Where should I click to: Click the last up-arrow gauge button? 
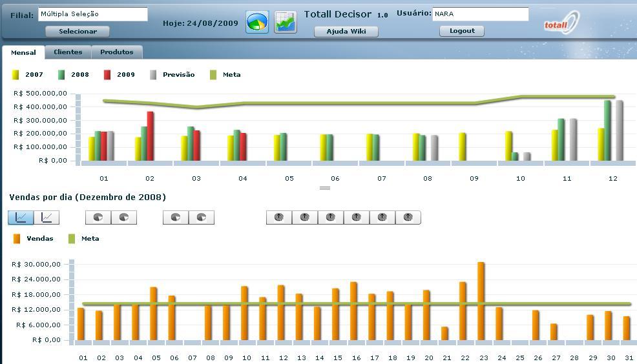[408, 217]
